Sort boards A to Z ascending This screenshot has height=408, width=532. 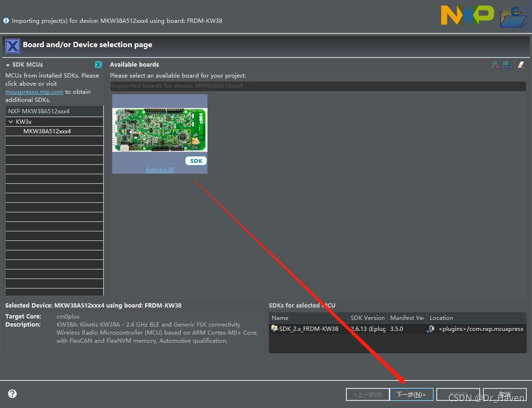(x=495, y=65)
